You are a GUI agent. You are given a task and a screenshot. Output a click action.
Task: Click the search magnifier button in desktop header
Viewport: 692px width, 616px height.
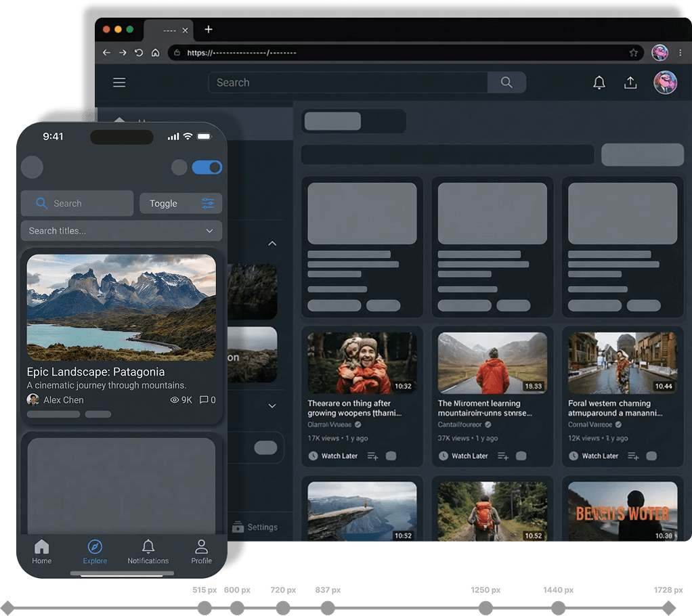506,83
